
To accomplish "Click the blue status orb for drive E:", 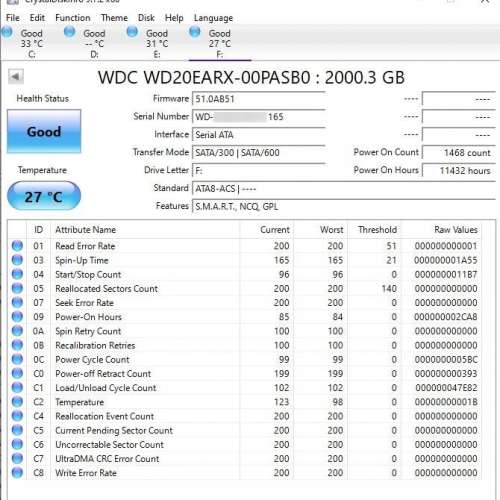I will (132, 32).
